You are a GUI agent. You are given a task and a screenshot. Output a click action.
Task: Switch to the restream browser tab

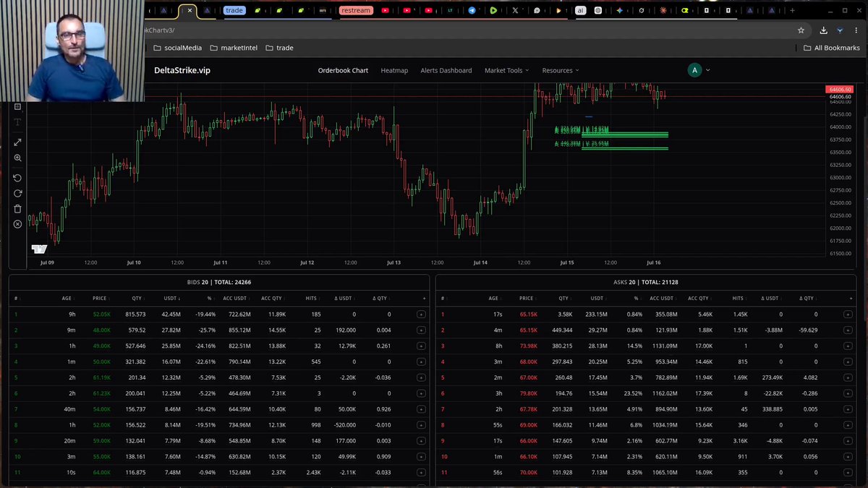356,11
